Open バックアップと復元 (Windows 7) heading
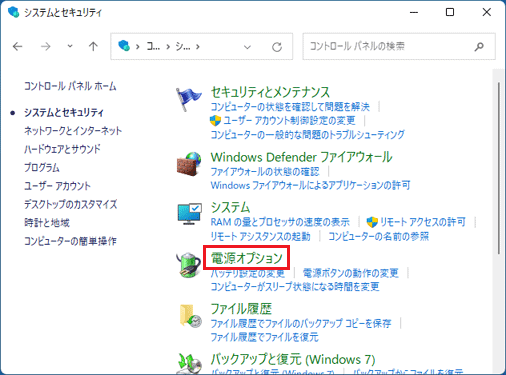The width and height of the screenshot is (506, 375). coord(293,359)
